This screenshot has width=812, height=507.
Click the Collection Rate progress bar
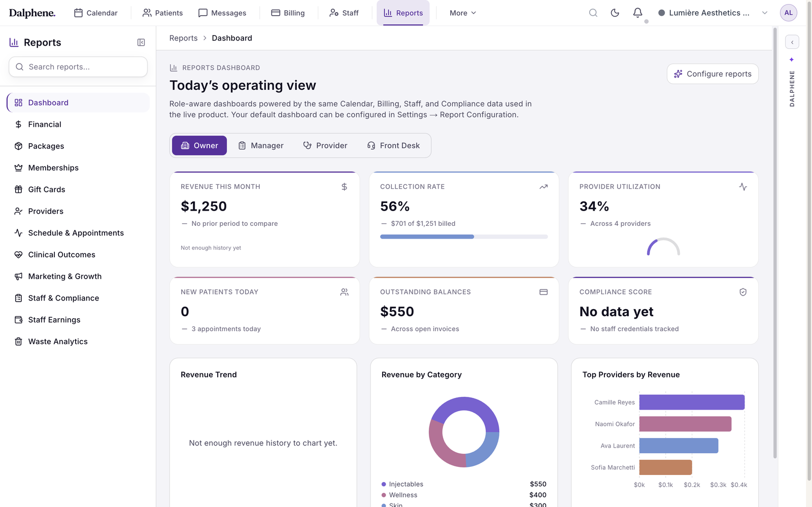[x=464, y=236]
